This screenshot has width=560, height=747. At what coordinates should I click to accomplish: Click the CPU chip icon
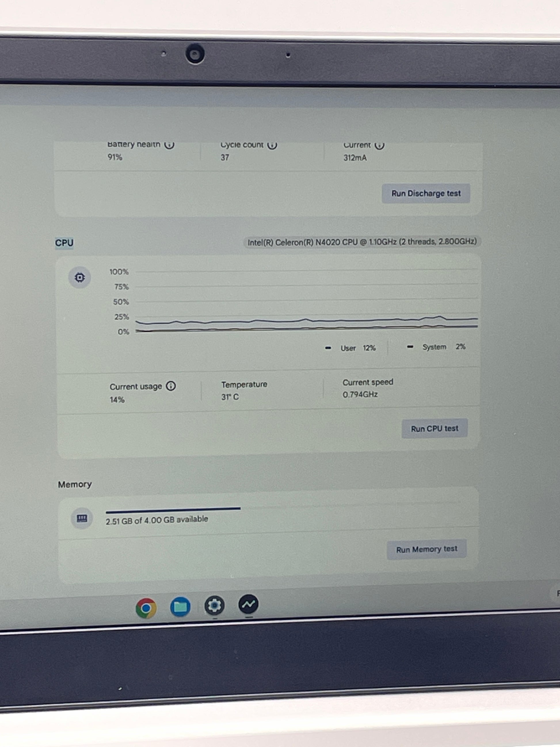coord(80,277)
